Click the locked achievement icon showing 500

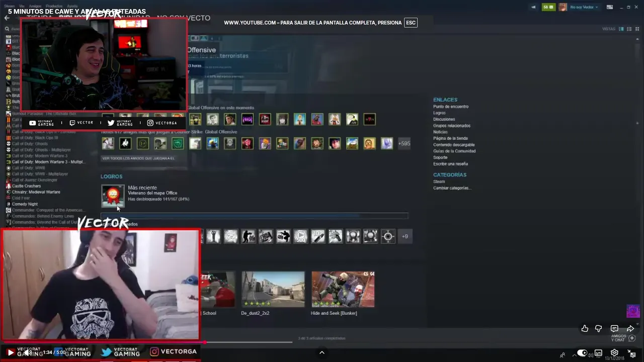(x=300, y=236)
